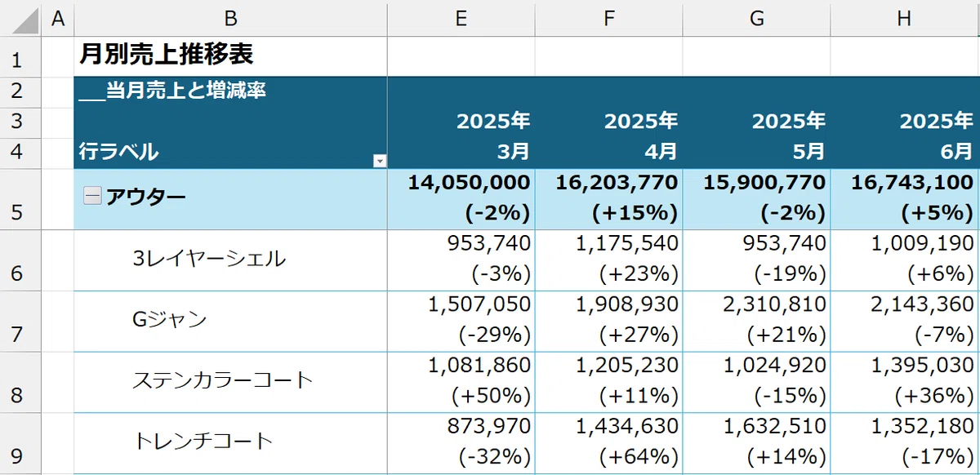
Task: Select cell with 1,434,630 (+64%)
Action: tap(609, 443)
